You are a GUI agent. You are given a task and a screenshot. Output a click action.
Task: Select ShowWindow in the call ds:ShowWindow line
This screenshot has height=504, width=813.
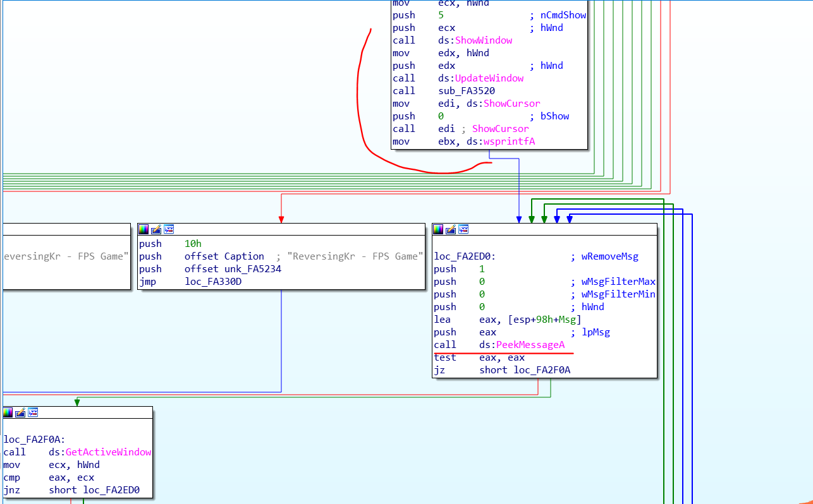click(x=484, y=40)
